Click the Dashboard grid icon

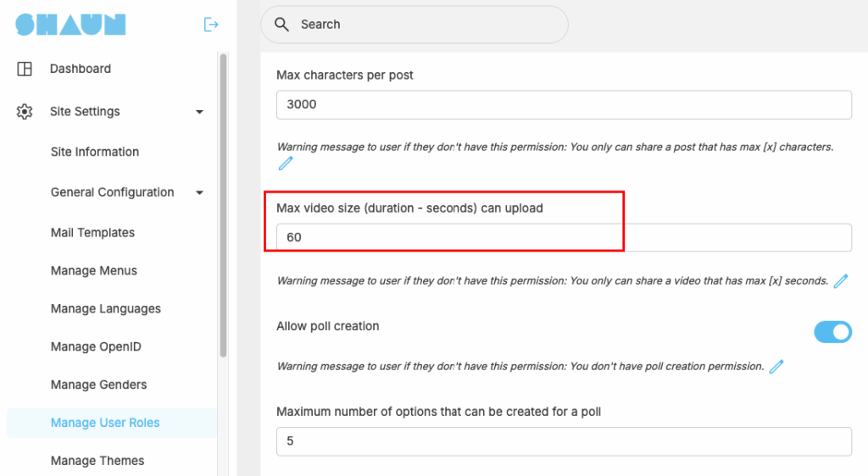coord(25,69)
